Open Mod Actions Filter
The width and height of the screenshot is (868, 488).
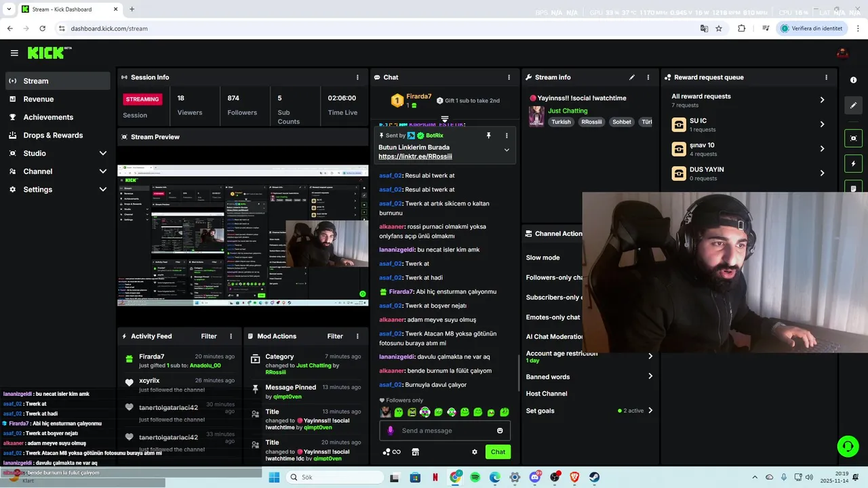tap(335, 336)
